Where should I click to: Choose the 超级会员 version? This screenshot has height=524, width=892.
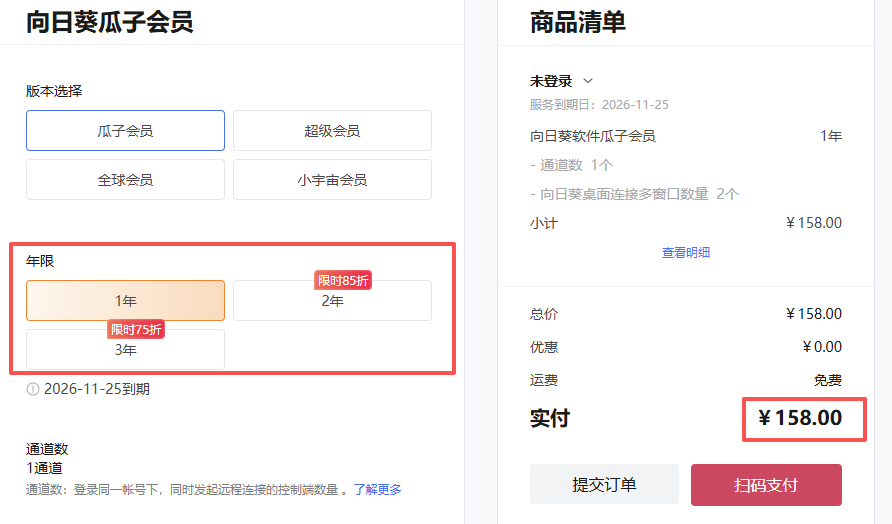click(x=332, y=130)
